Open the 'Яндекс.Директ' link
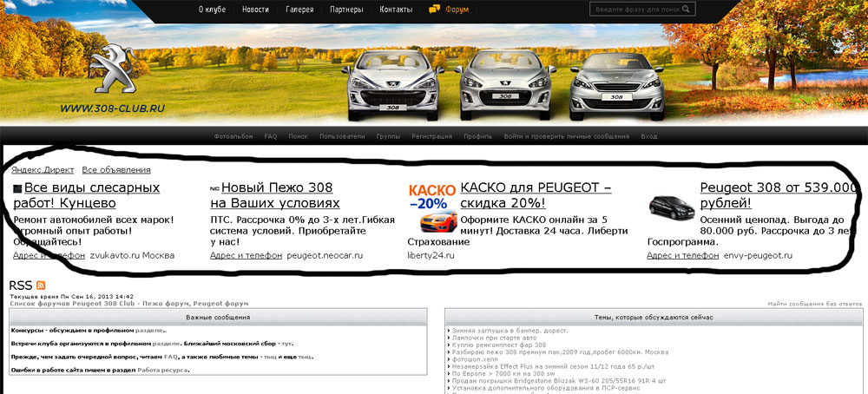868x394 pixels. click(x=43, y=170)
